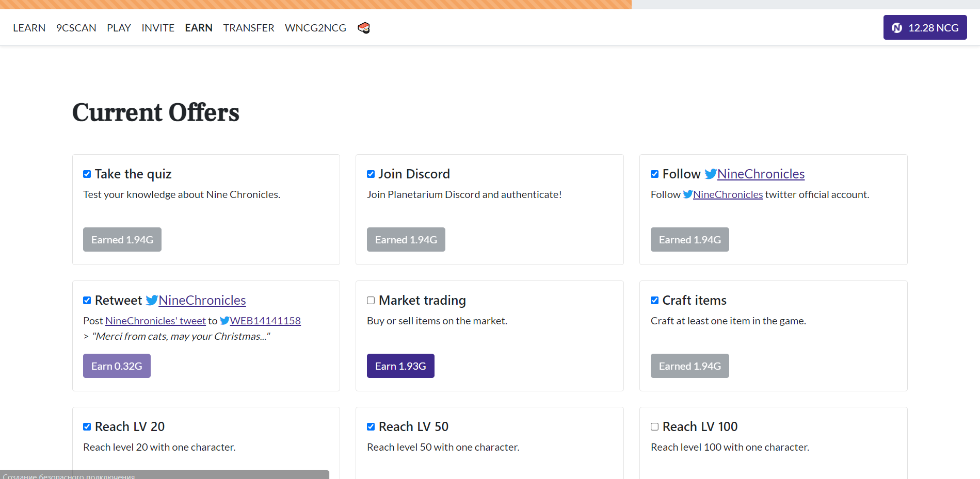Screen dimensions: 980x479
Task: Click the NCG coin icon in balance button
Action: click(x=897, y=28)
